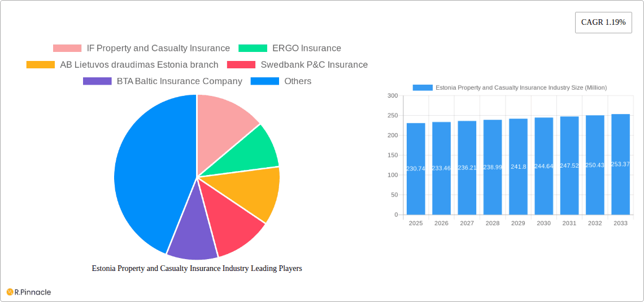644x302 pixels.
Task: Click the red Swedbank P&C Insurance legend swatch
Action: 241,65
